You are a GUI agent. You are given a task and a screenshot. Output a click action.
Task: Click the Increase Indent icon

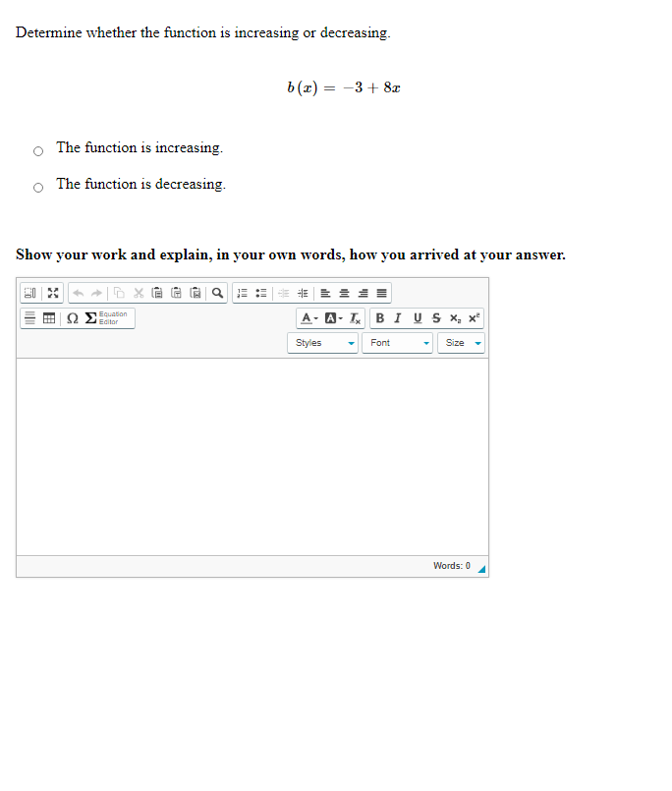(303, 293)
